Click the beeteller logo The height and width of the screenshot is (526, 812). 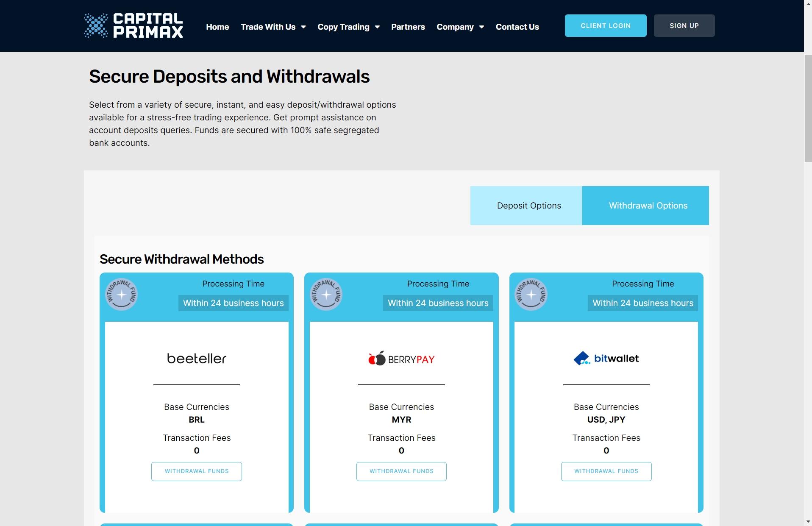pos(197,359)
